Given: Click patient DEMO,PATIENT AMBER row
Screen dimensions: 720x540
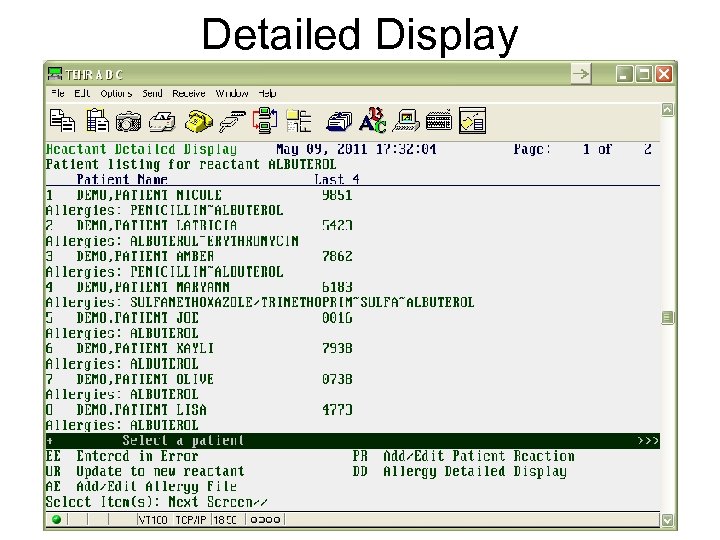Looking at the screenshot, I should (199, 256).
